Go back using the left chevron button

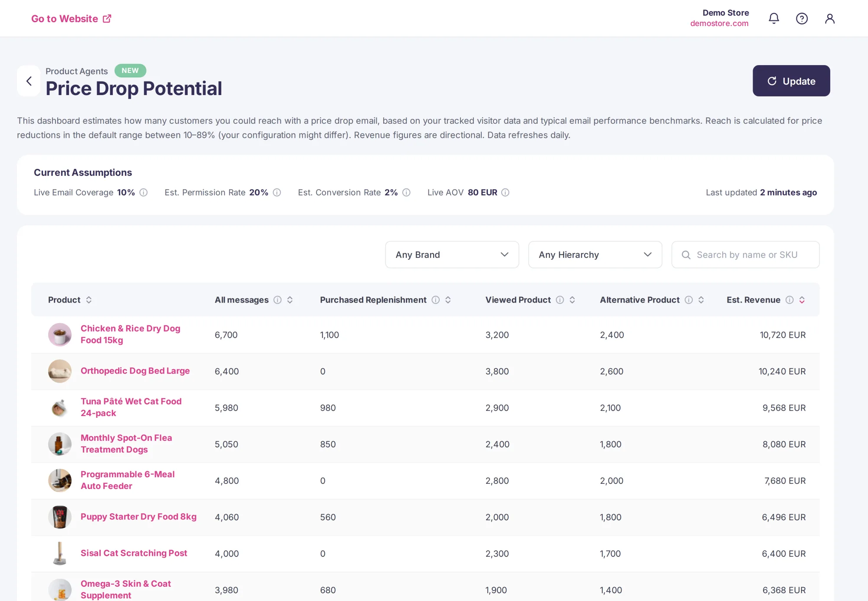pos(29,81)
